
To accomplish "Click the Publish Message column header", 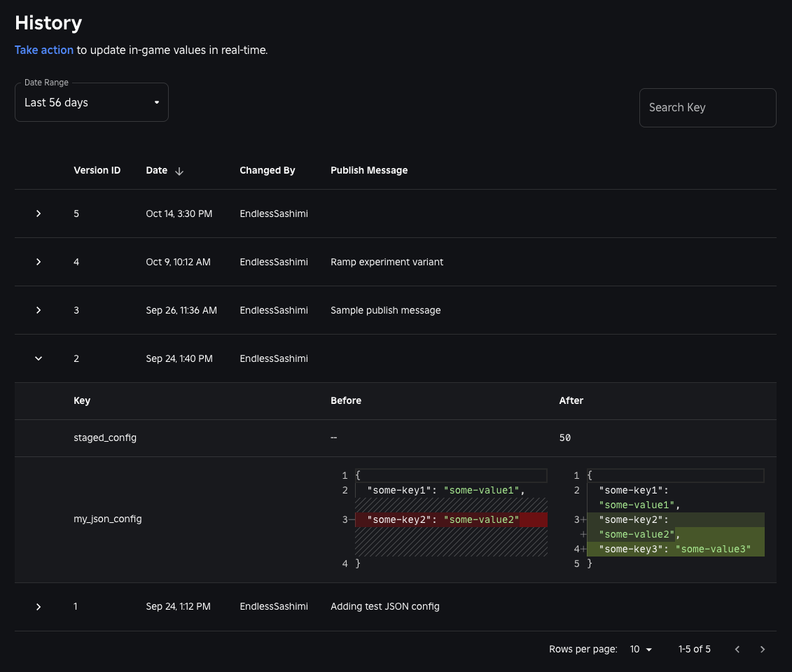I will 369,171.
